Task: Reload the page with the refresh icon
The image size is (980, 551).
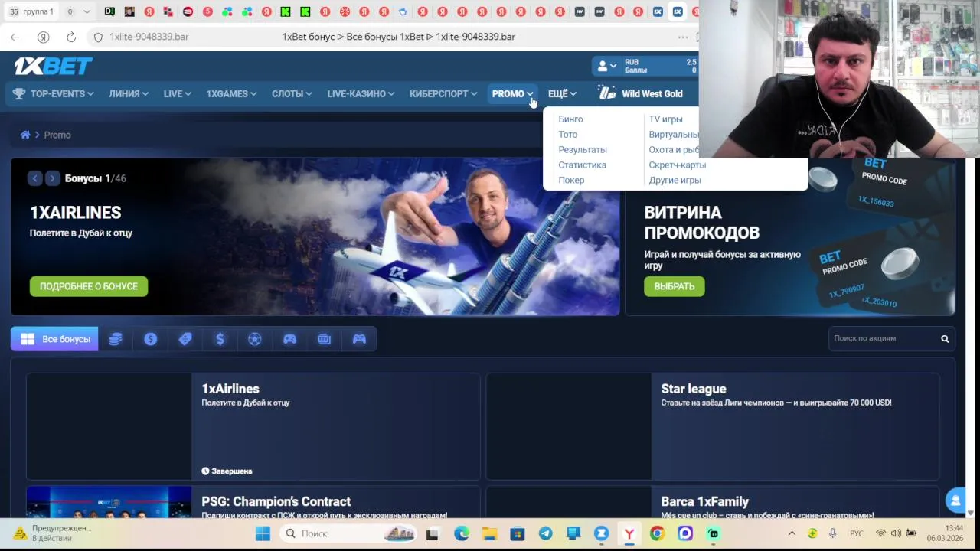Action: tap(71, 37)
